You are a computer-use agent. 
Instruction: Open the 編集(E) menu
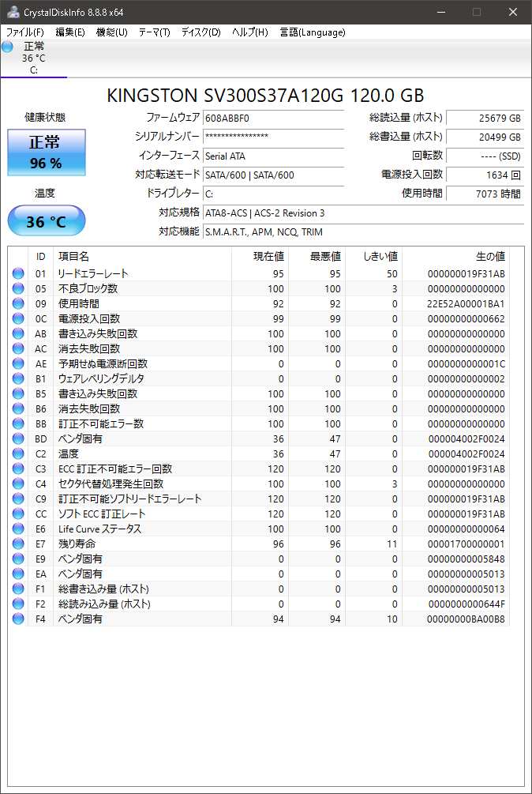pyautogui.click(x=69, y=32)
